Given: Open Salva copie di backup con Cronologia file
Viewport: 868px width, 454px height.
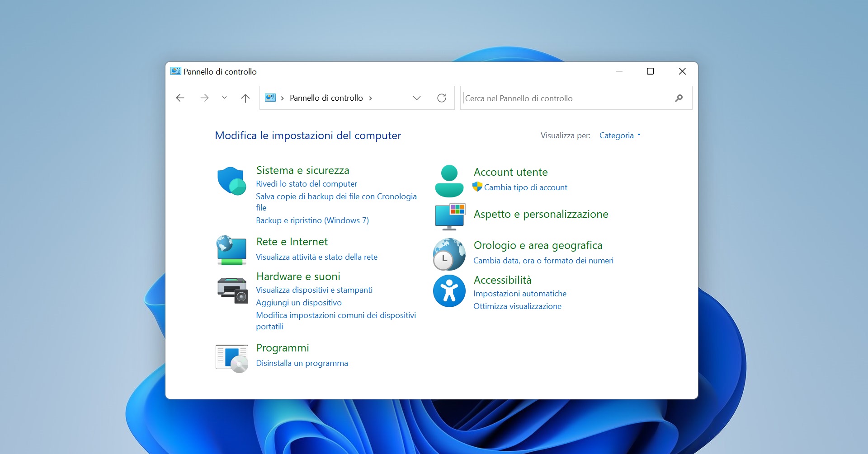Looking at the screenshot, I should click(336, 202).
